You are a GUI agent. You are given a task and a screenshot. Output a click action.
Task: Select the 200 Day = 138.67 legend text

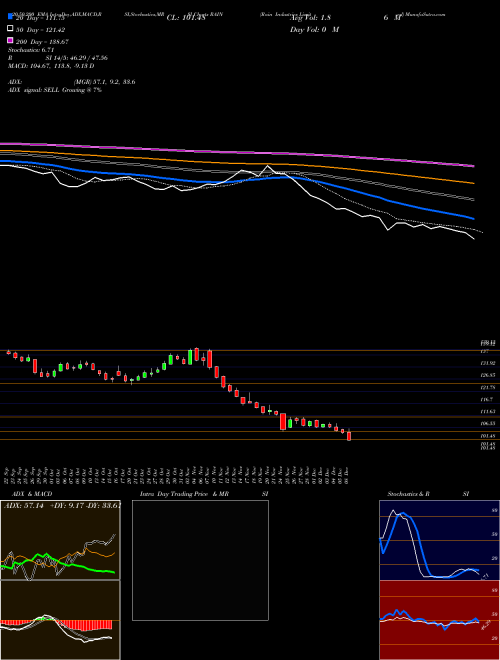click(x=42, y=42)
